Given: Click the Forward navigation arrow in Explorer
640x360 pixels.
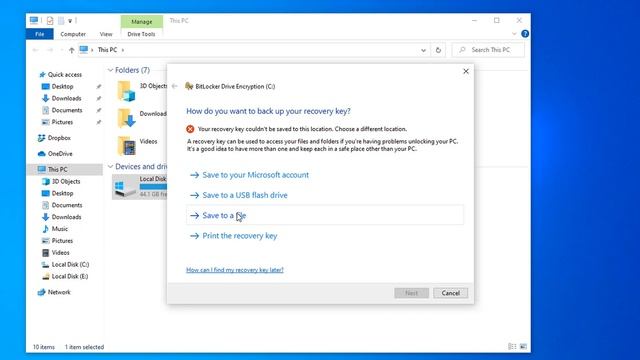Looking at the screenshot, I should pos(50,50).
